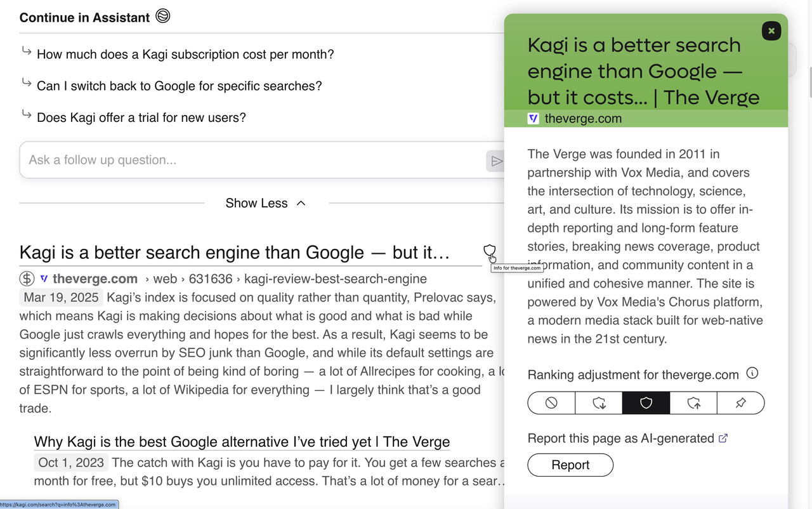Select the Block ranking option
This screenshot has width=812, height=509.
[x=551, y=403]
